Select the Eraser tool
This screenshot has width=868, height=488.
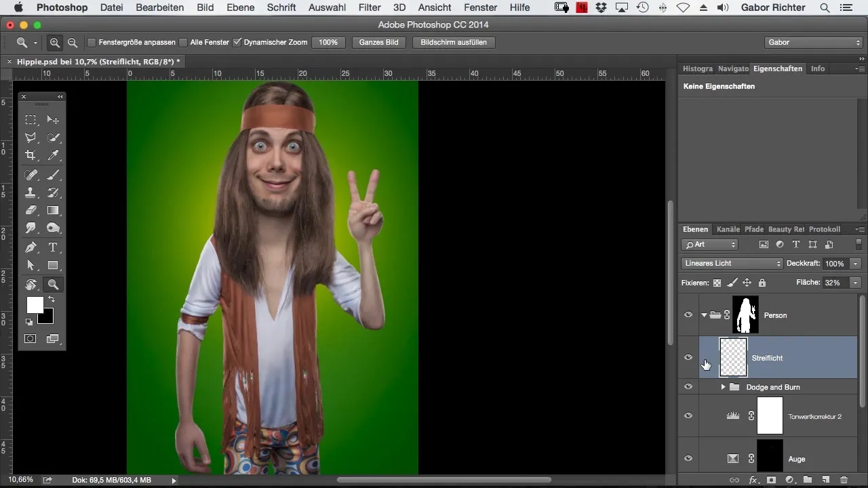31,211
